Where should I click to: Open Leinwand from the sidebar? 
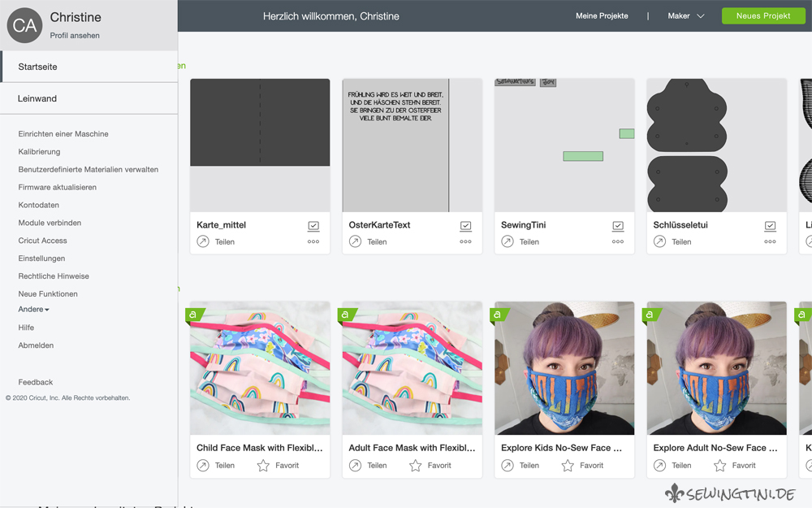point(89,98)
